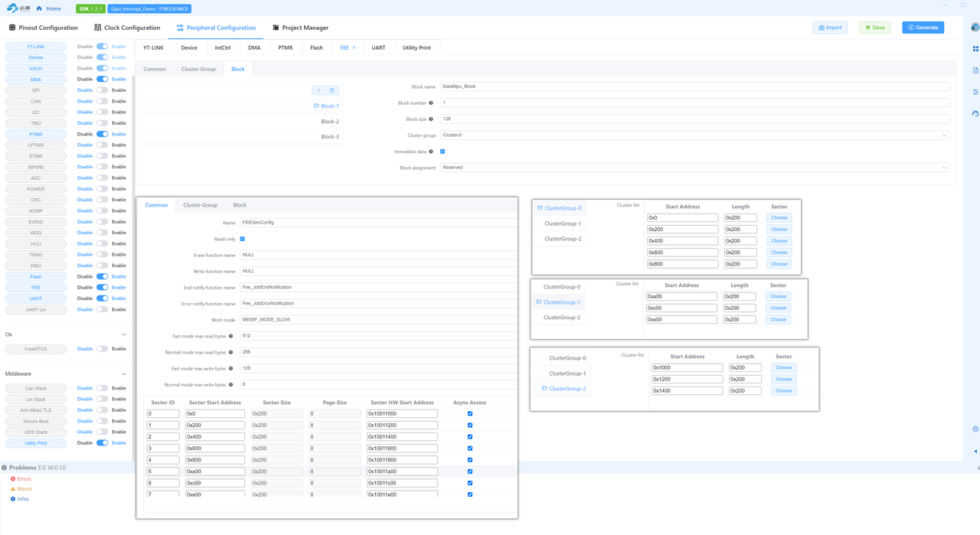
Task: Collapse the Os section chevron
Action: (124, 334)
